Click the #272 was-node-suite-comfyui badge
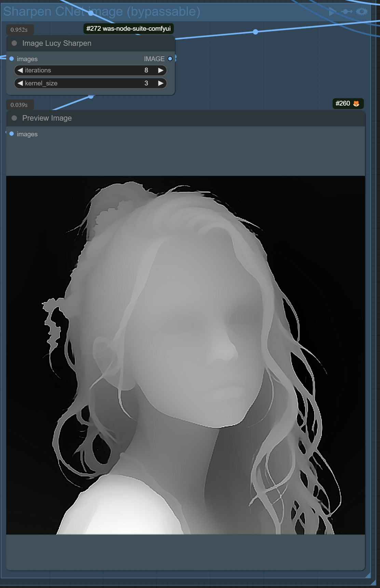 tap(128, 28)
